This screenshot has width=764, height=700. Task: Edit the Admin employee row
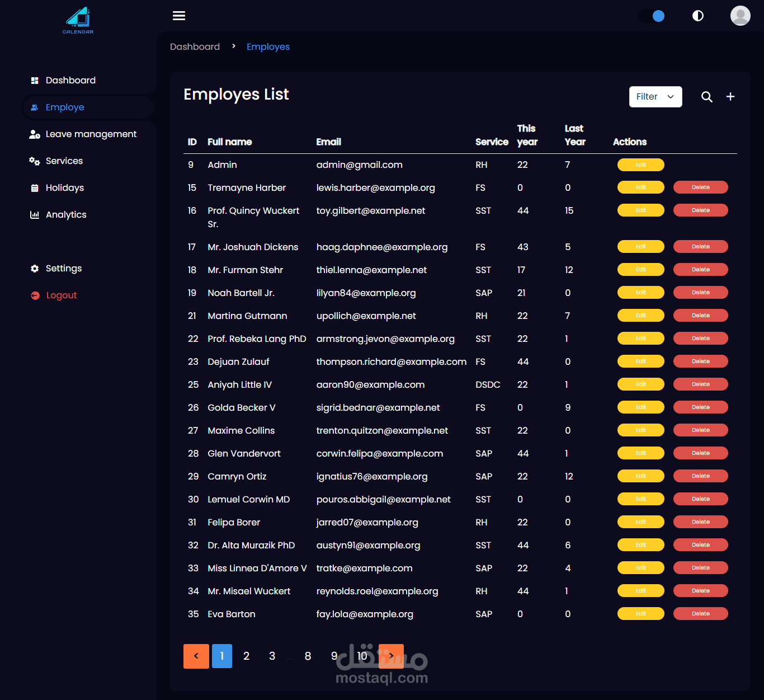641,165
